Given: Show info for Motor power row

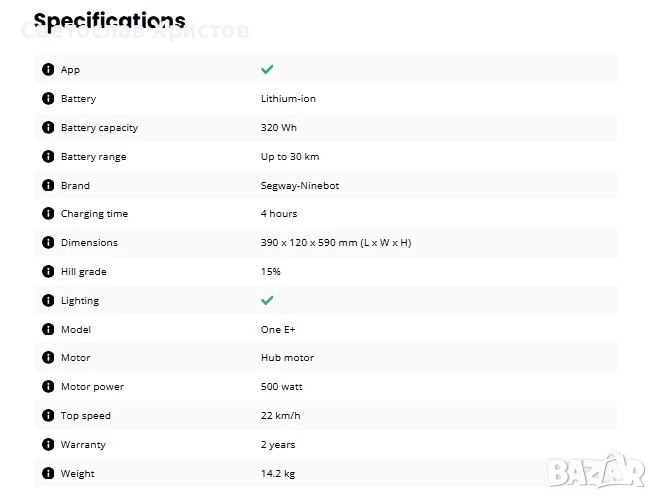Looking at the screenshot, I should (x=47, y=387).
